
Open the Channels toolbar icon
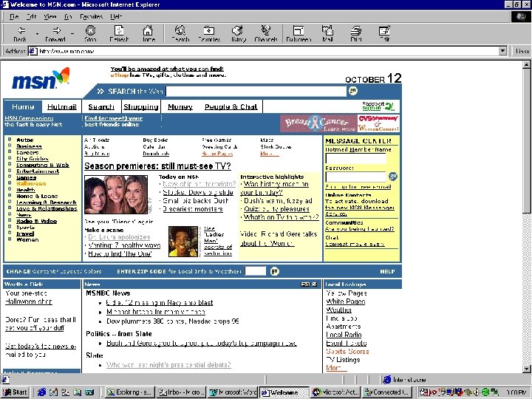[266, 34]
